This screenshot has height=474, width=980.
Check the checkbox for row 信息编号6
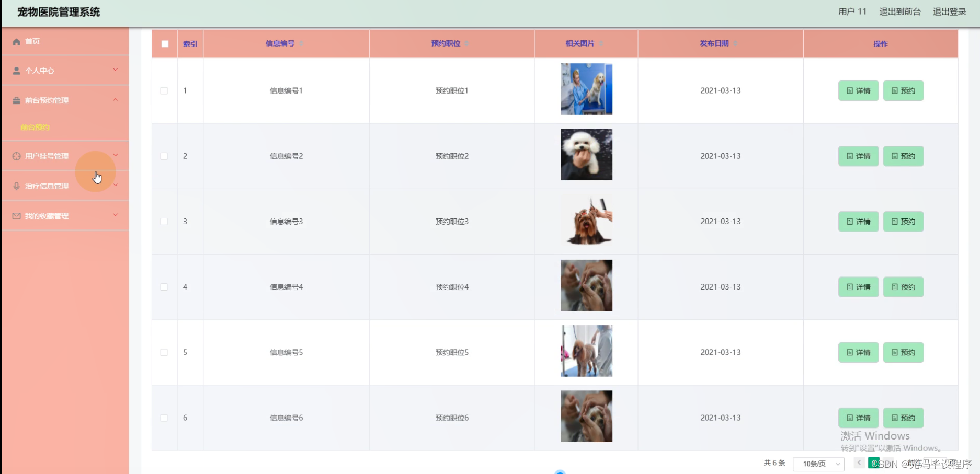(x=164, y=418)
